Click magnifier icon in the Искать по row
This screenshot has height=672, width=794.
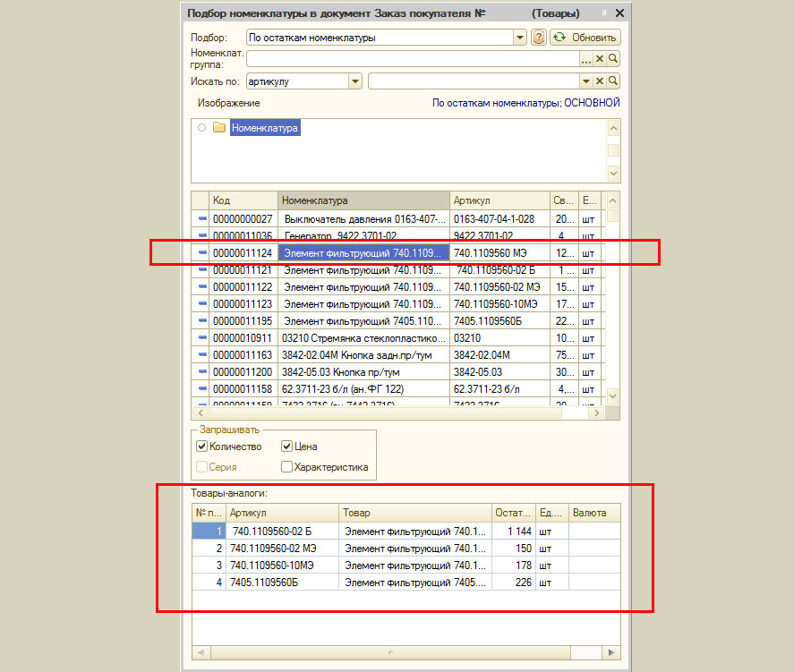(x=613, y=81)
